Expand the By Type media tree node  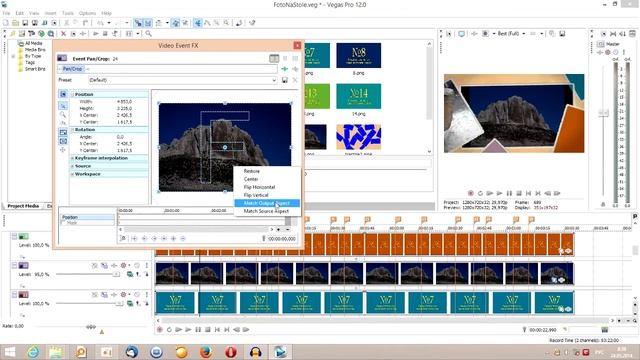(x=13, y=56)
